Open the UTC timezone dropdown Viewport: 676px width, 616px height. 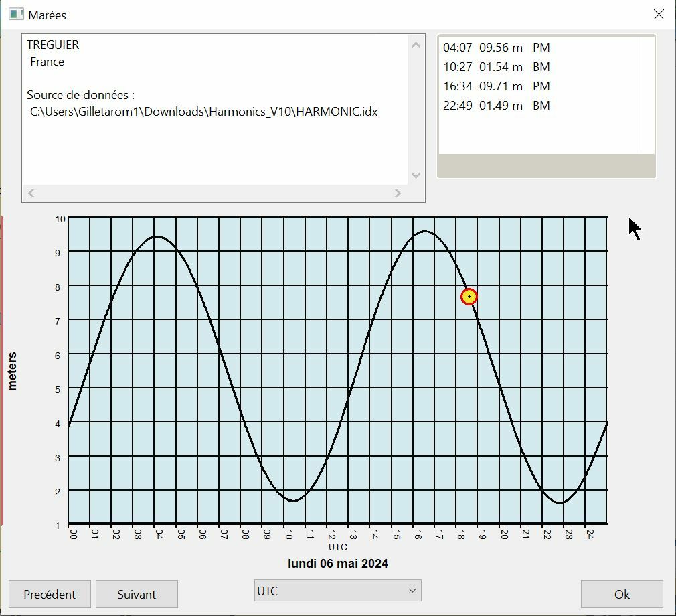click(337, 591)
